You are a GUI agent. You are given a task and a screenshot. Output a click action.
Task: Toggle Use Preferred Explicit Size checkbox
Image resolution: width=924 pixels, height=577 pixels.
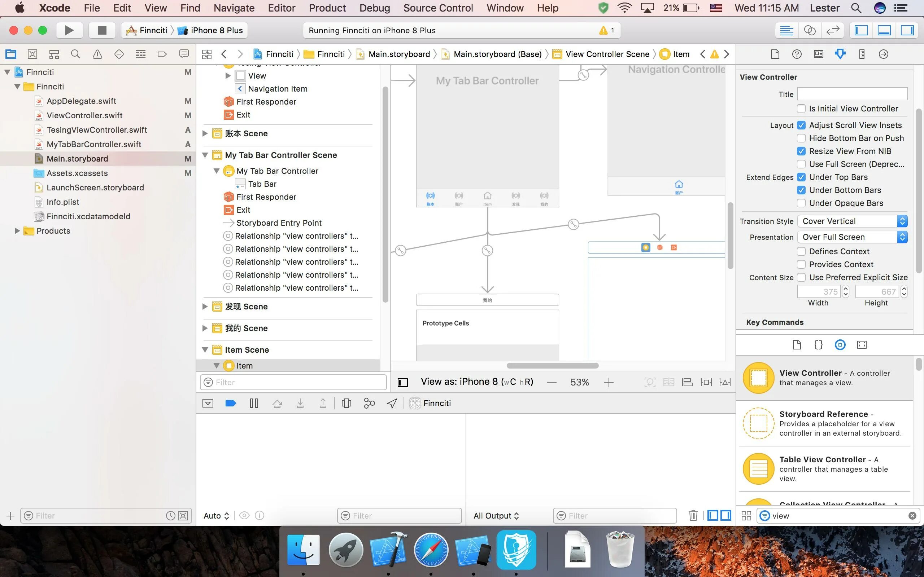click(x=802, y=277)
